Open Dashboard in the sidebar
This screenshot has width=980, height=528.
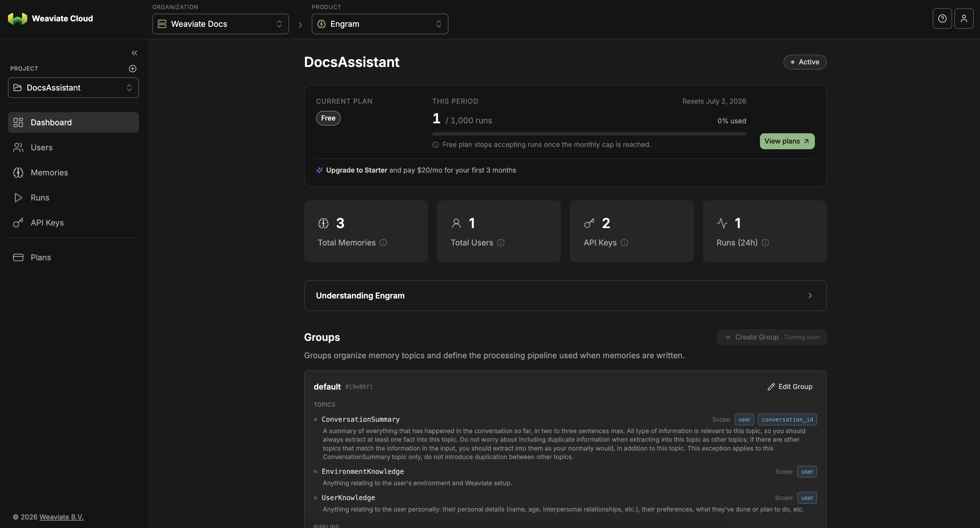pos(73,122)
